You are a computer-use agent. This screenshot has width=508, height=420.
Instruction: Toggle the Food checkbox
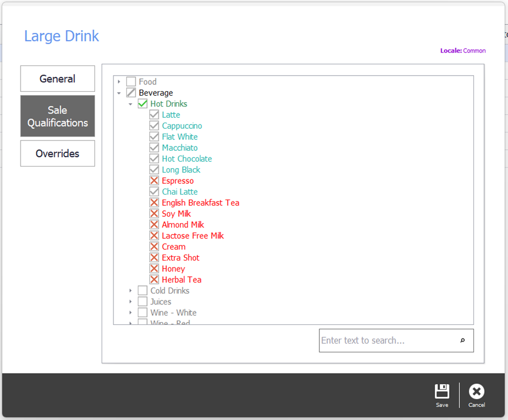coord(131,82)
